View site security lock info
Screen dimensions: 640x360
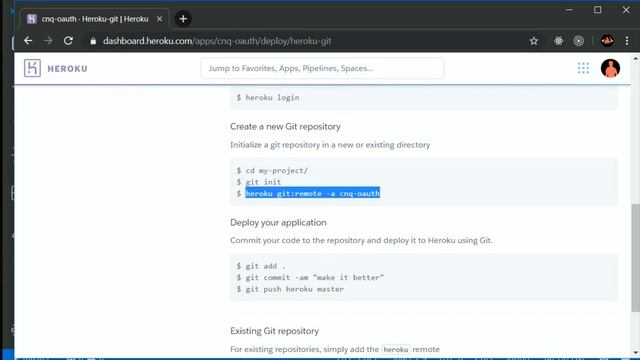click(x=93, y=41)
